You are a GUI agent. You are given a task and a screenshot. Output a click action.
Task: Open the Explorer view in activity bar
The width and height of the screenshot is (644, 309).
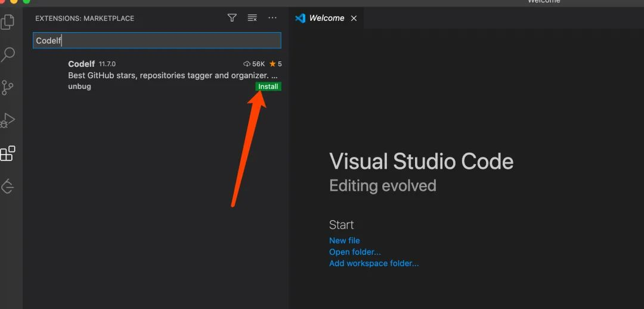(x=7, y=22)
